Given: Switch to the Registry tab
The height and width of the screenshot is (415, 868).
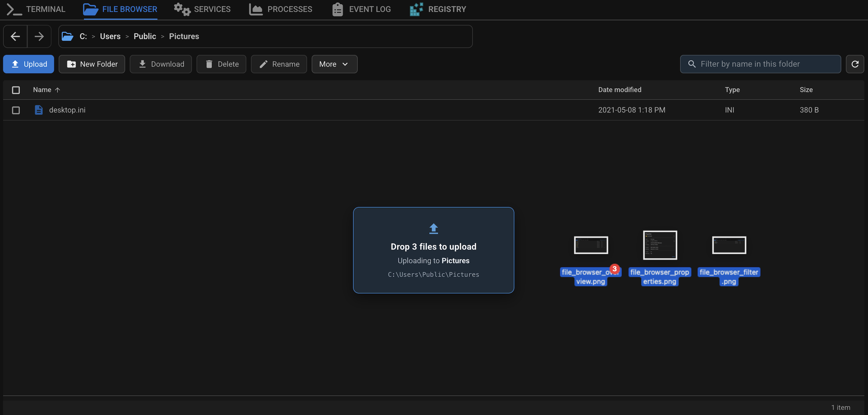Looking at the screenshot, I should (438, 9).
